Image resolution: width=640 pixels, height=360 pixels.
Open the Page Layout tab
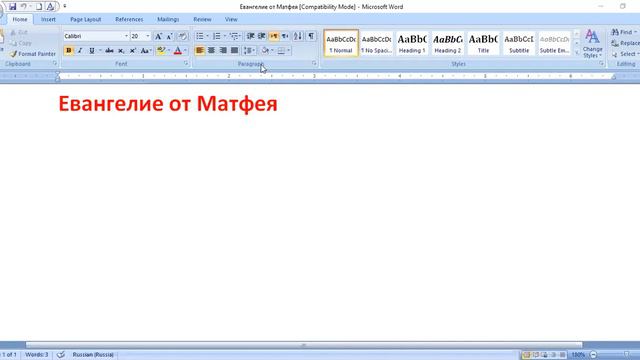pos(85,19)
